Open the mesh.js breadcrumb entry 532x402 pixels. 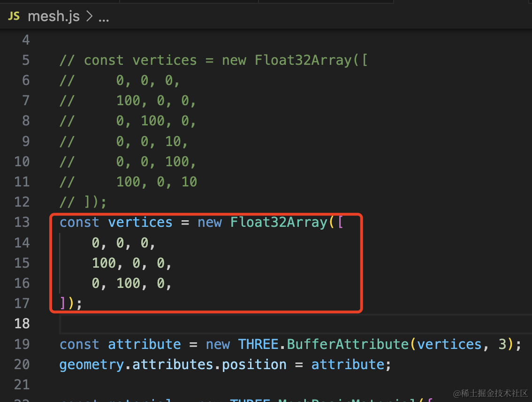click(x=53, y=16)
